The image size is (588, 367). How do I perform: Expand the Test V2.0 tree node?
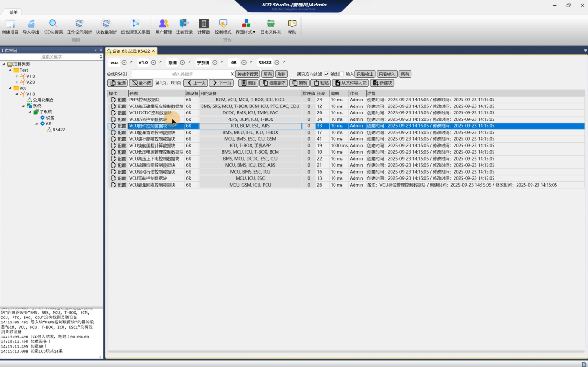pos(17,82)
